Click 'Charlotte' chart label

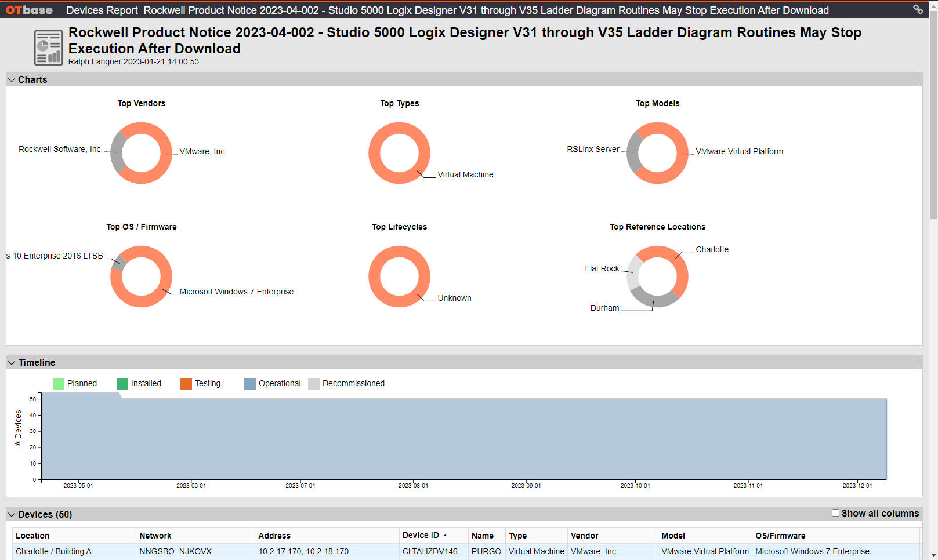pyautogui.click(x=712, y=249)
